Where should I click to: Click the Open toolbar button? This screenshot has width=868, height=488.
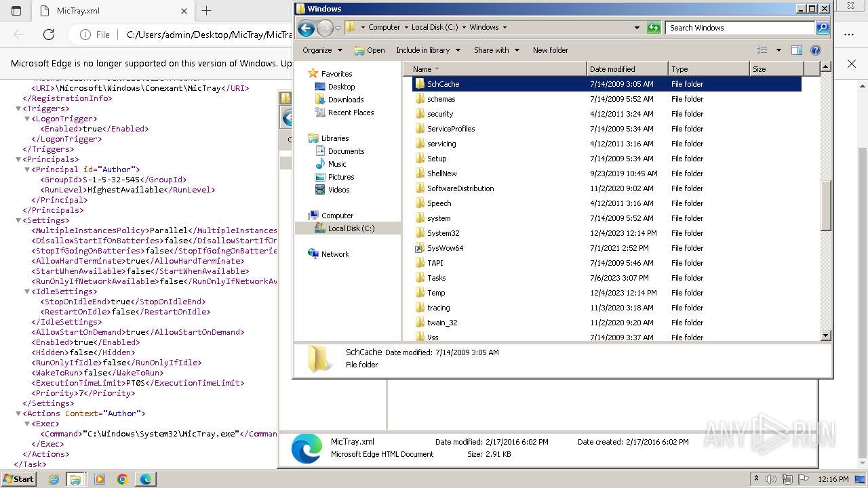370,50
